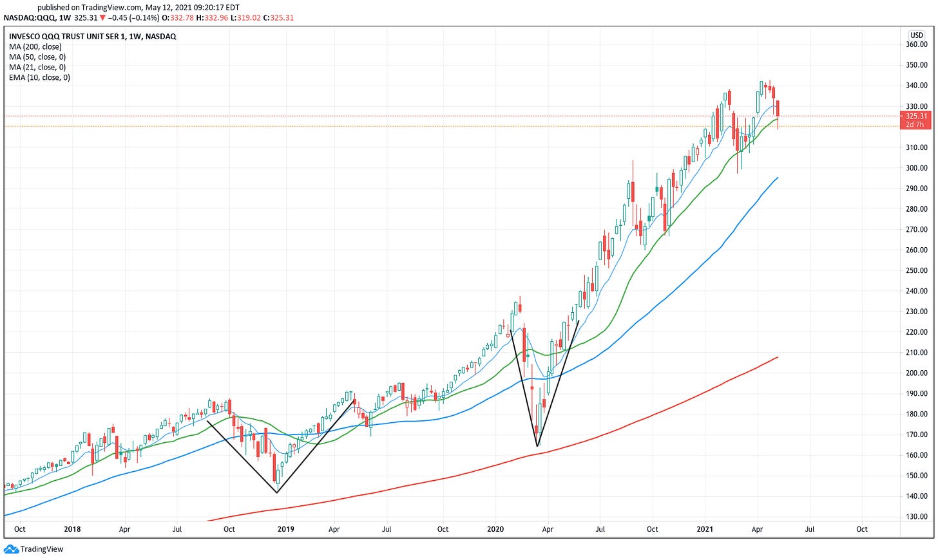Click the 340.00 price axis label
938x560 pixels.
(917, 86)
